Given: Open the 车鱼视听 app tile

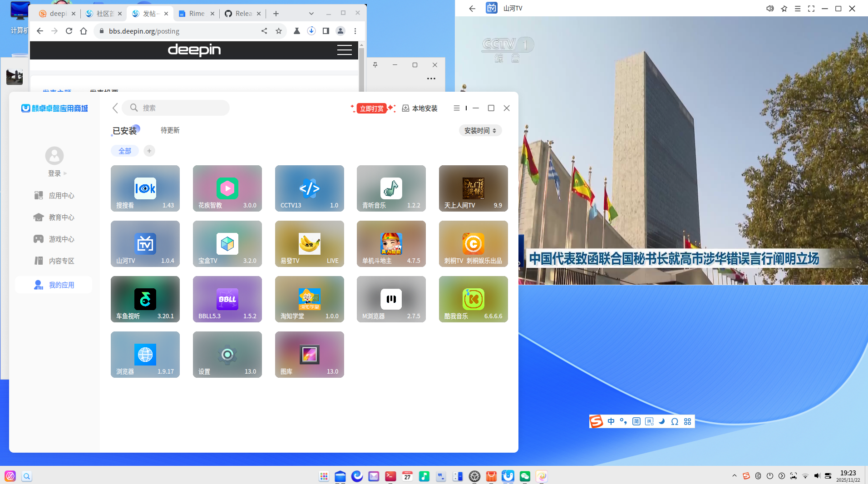Looking at the screenshot, I should click(x=145, y=299).
